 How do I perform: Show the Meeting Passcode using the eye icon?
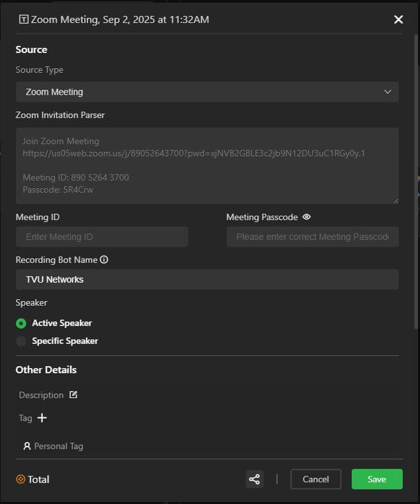click(306, 217)
